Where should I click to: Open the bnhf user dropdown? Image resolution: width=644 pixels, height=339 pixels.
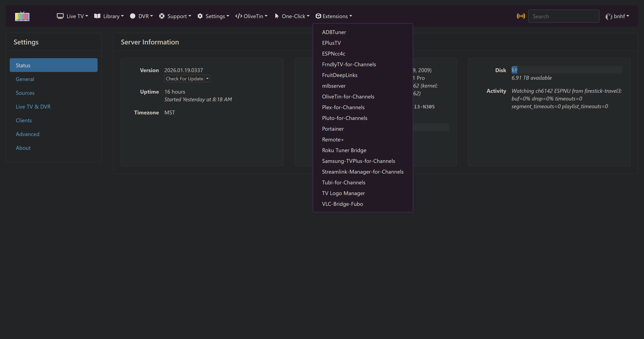click(618, 16)
